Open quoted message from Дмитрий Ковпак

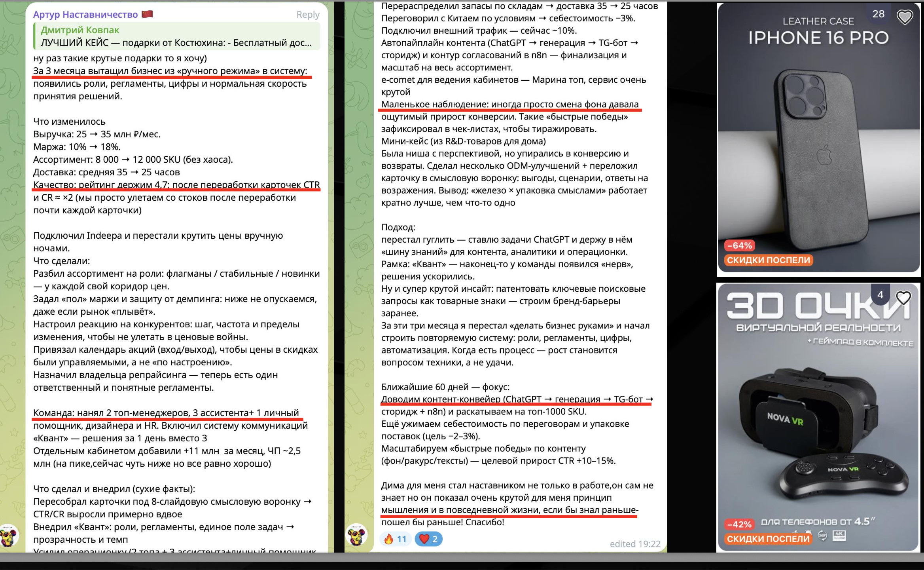click(176, 36)
